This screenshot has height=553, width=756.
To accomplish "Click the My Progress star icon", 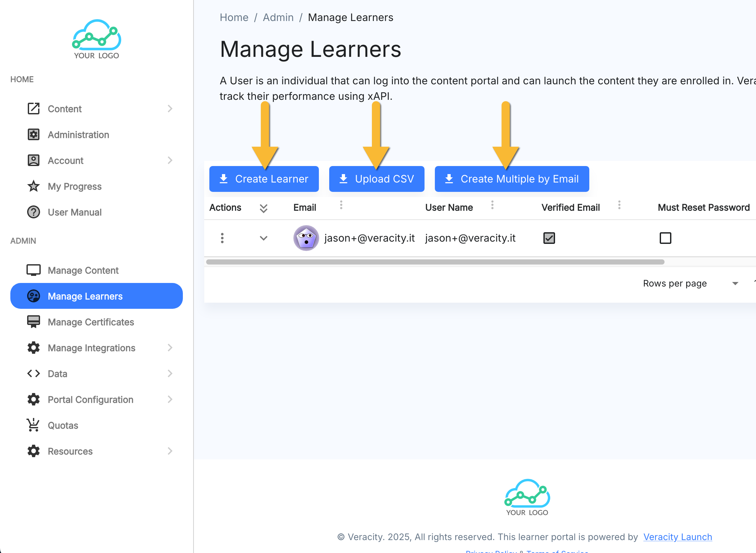I will pos(33,186).
